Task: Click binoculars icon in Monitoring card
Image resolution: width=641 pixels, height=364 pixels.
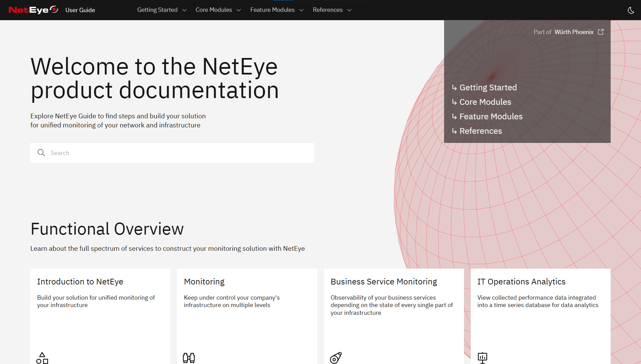Action: (189, 358)
